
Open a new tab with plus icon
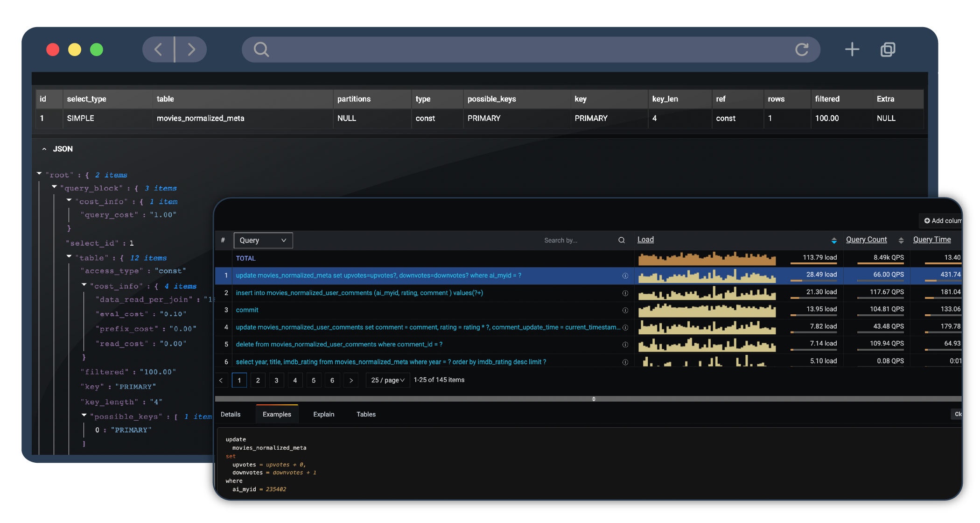pos(852,49)
